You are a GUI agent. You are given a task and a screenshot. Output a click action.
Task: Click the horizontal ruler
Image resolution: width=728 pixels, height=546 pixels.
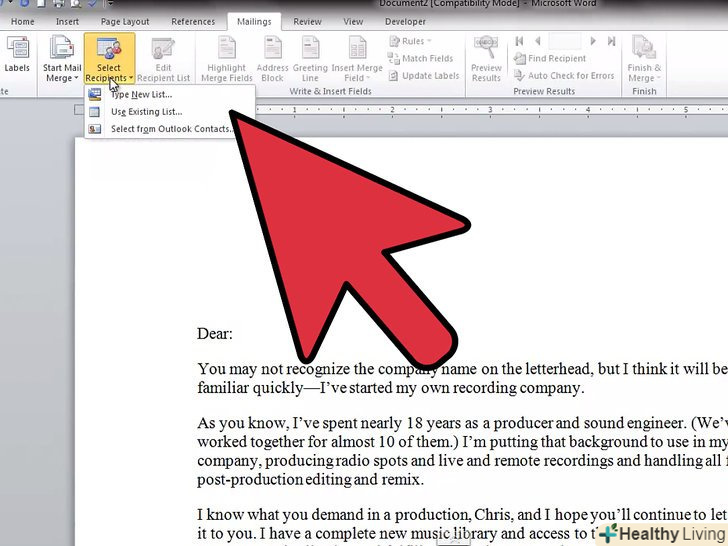pyautogui.click(x=492, y=110)
